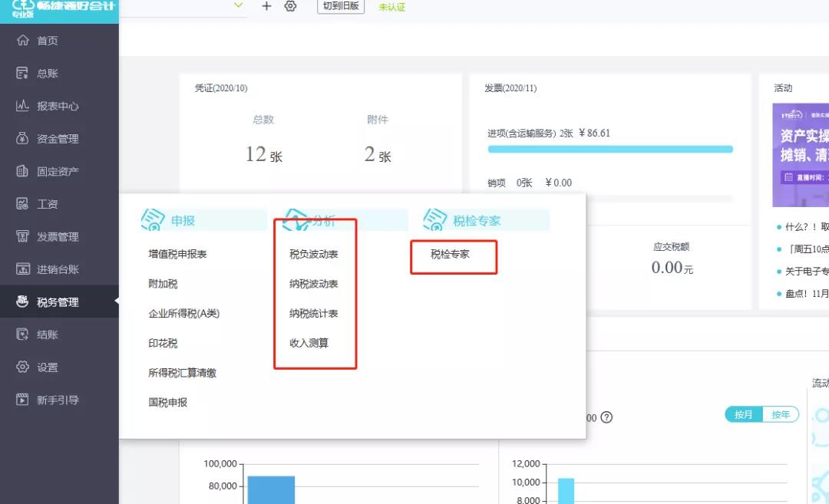Switch chart view to 按月
Screen dimensions: 829x504
point(743,415)
